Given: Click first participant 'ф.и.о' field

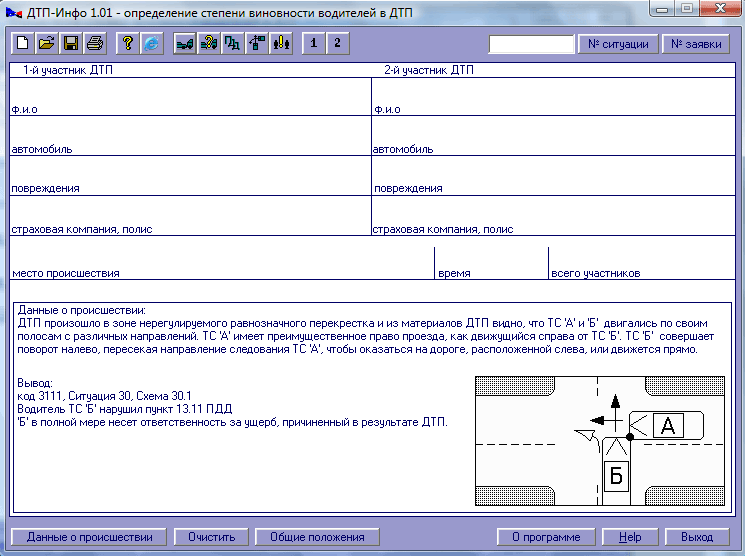Looking at the screenshot, I should [190, 96].
